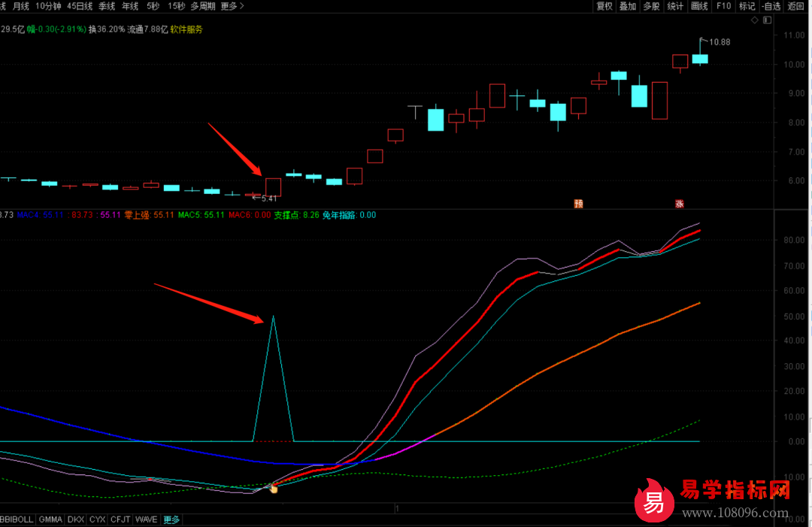Expand 更多 indicators at the bottom
The image size is (812, 527).
tap(171, 519)
